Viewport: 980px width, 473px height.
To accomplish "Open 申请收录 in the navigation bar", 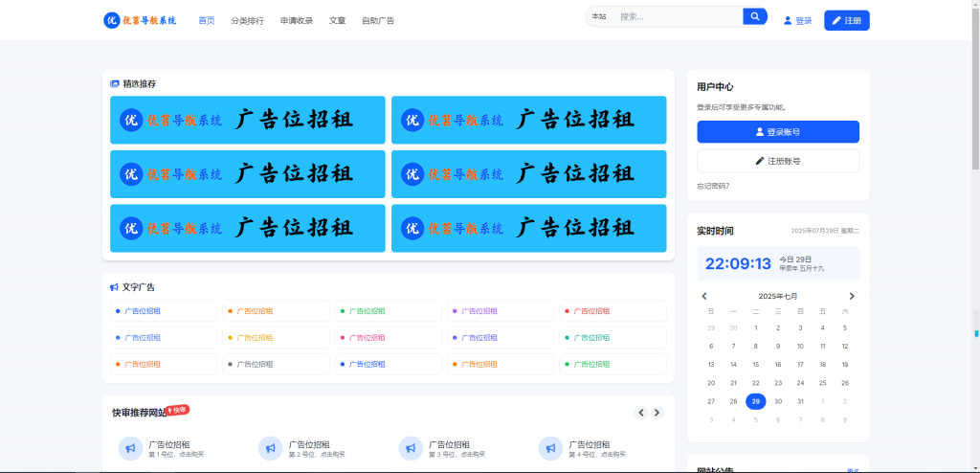I will (x=297, y=21).
